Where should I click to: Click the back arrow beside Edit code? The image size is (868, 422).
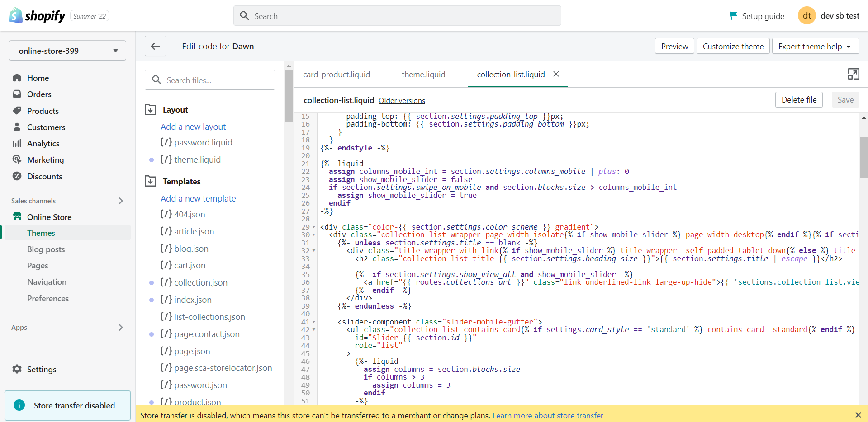click(x=155, y=46)
